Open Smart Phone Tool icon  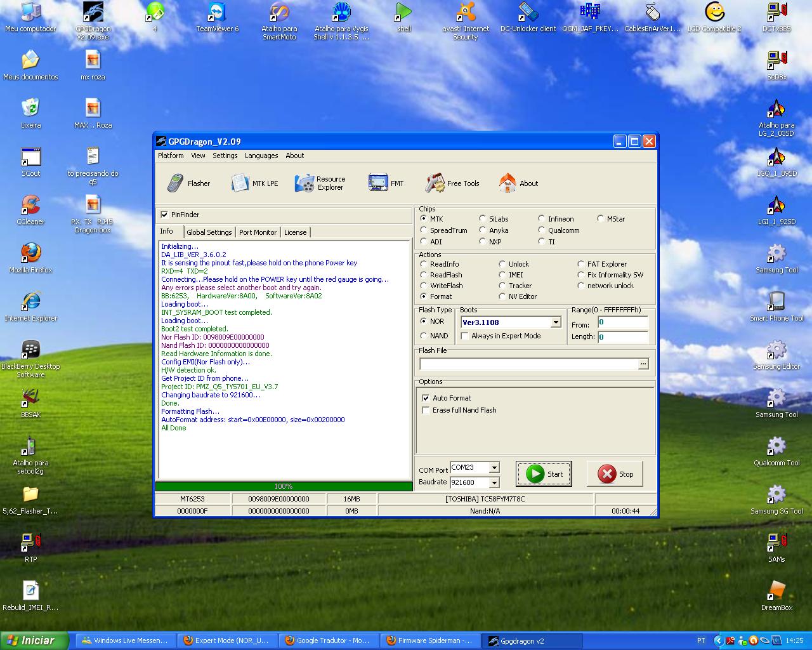[776, 307]
